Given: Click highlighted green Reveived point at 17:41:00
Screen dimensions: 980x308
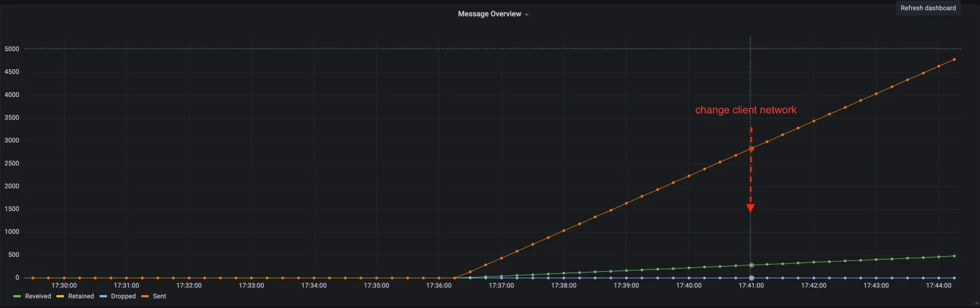Looking at the screenshot, I should click(751, 265).
